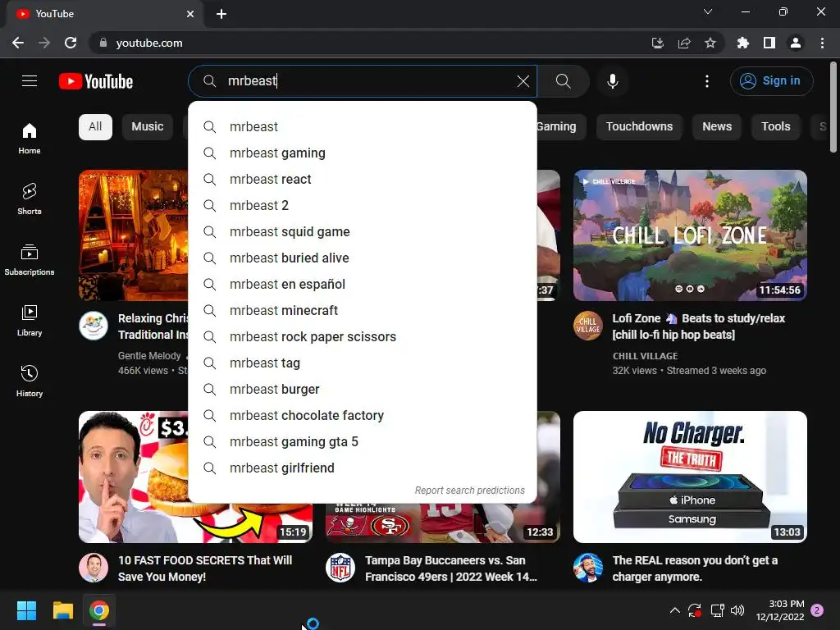Choose the 'mrbeast en español' suggestion
This screenshot has height=630, width=840.
click(363, 285)
